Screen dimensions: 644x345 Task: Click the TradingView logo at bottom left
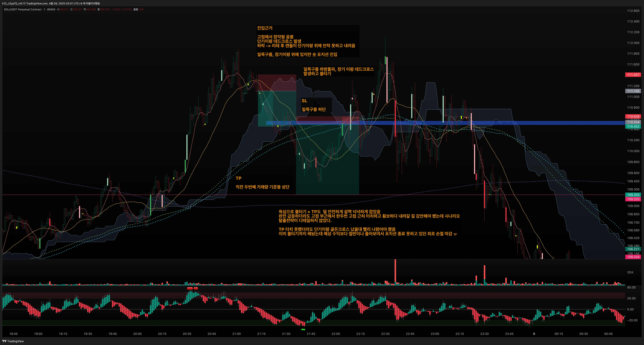13,341
